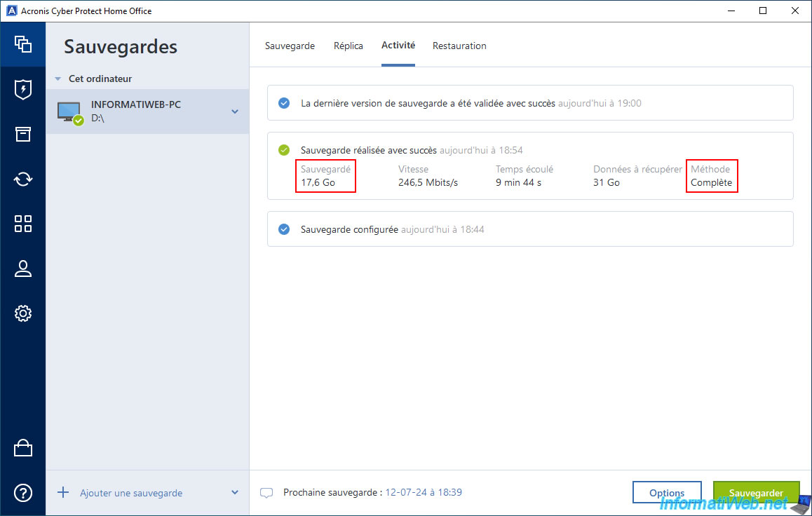Open dropdown arrow beside Ajouter une sauvegarde
Viewport: 812px width, 516px height.
(x=235, y=492)
